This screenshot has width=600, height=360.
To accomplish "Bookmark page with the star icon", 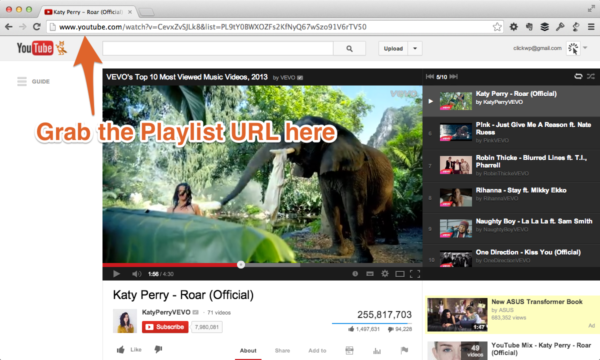I will coord(497,27).
